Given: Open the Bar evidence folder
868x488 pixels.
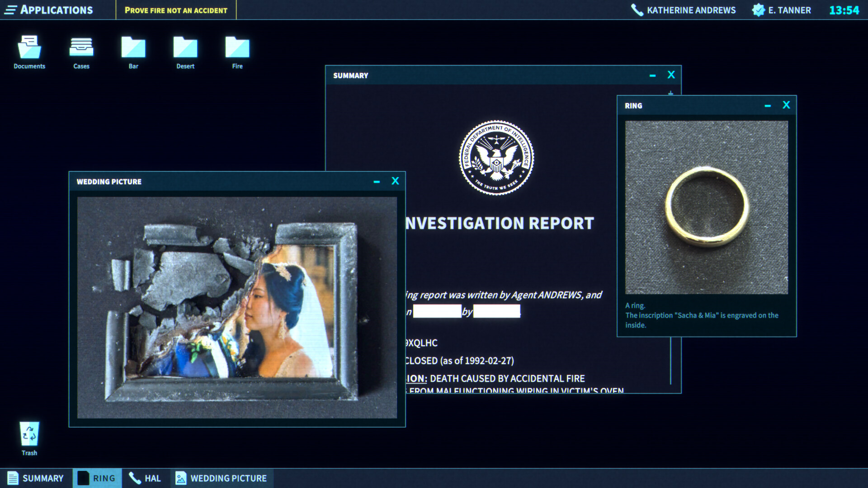Looking at the screenshot, I should (x=133, y=46).
